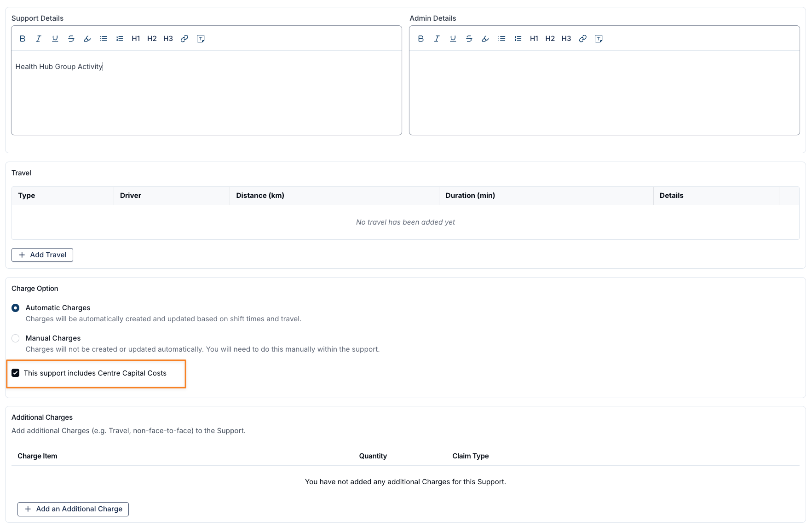This screenshot has height=527, width=812.
Task: Click underline icon in Admin Details toolbar
Action: click(453, 39)
